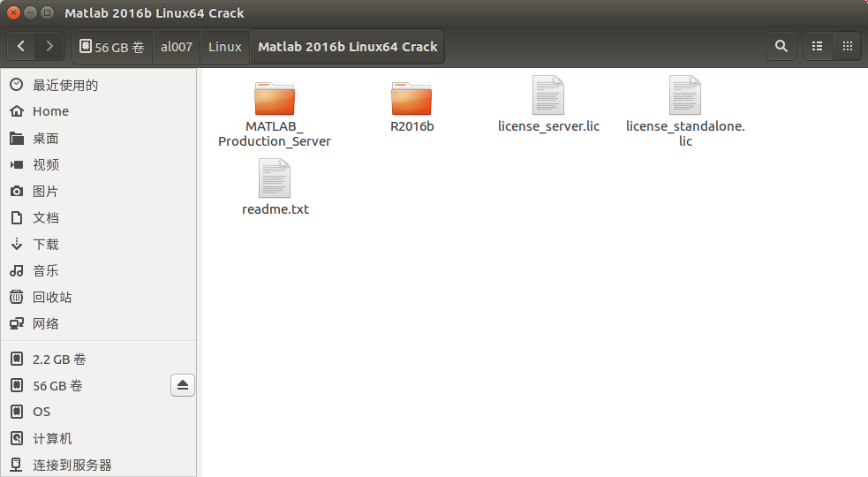Screen dimensions: 868x477
Task: Minimize the file manager window
Action: (x=31, y=12)
